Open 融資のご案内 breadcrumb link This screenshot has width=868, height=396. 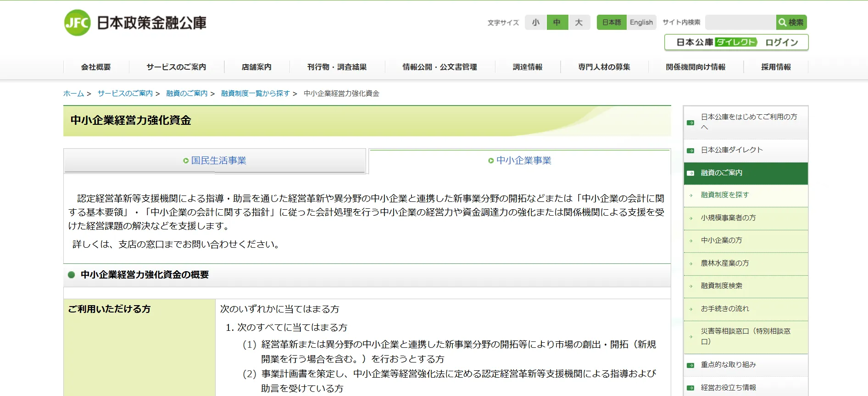tap(187, 94)
